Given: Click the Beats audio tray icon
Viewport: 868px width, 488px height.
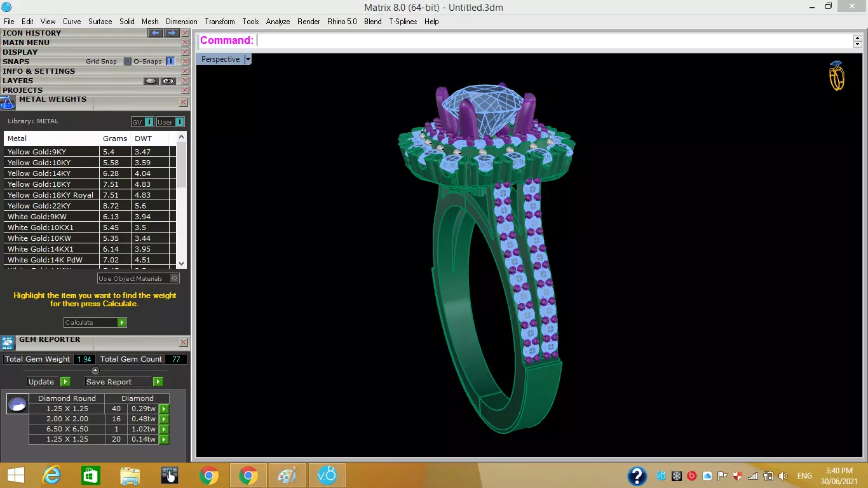Looking at the screenshot, I should [x=692, y=476].
